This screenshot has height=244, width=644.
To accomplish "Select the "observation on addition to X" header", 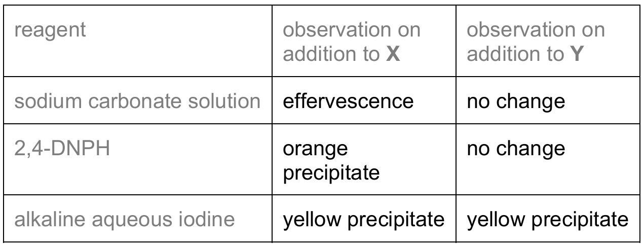I will click(351, 42).
